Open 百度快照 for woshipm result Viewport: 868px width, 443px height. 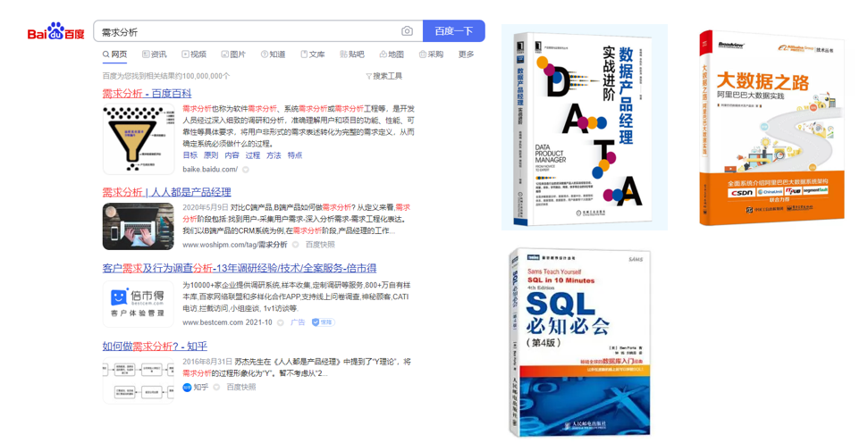(320, 245)
